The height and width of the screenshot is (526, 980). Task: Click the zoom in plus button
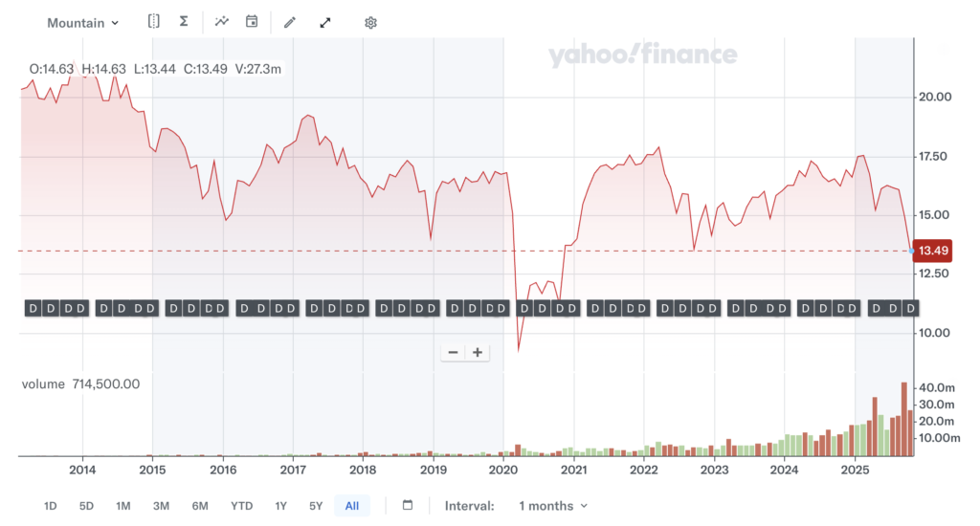[477, 352]
